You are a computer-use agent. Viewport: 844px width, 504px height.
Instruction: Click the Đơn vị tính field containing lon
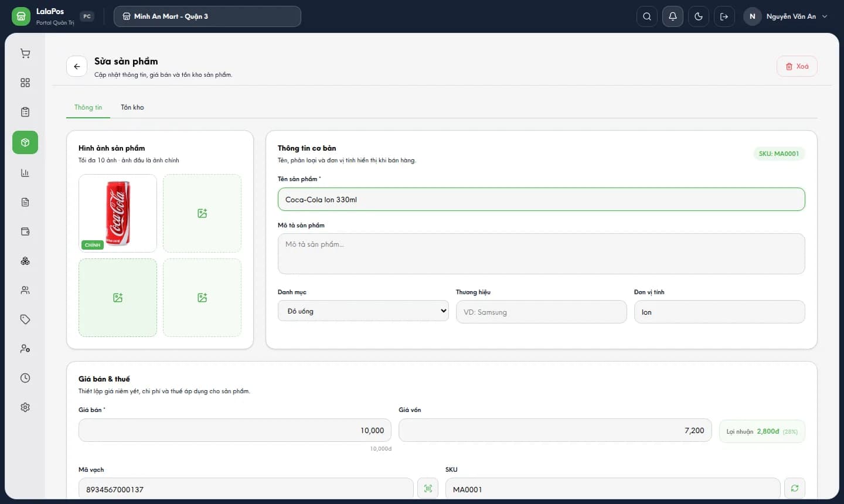720,312
